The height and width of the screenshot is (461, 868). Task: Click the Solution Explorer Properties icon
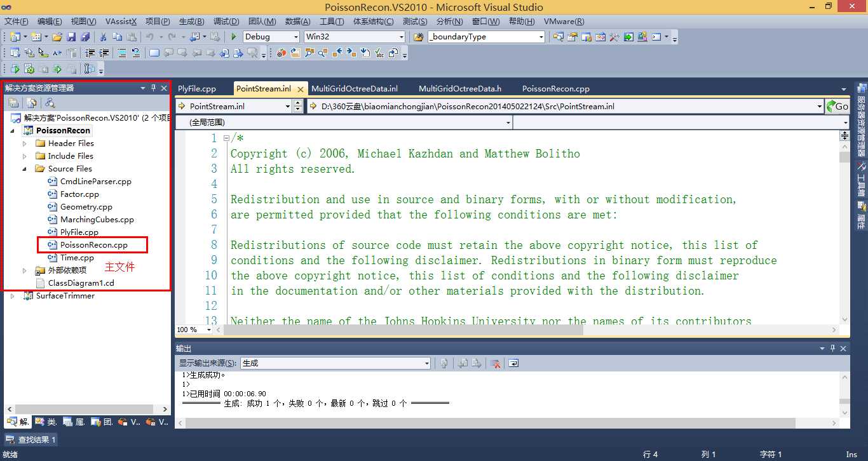point(13,103)
